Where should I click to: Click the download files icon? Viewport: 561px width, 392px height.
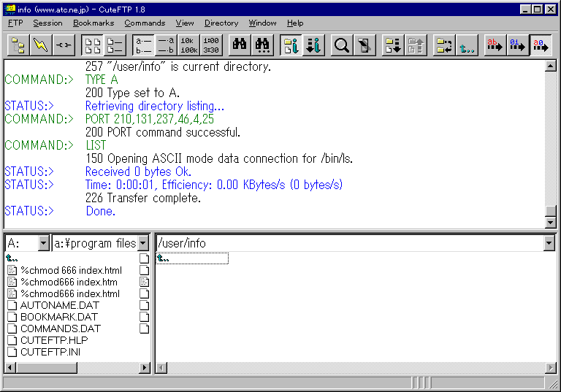click(393, 45)
